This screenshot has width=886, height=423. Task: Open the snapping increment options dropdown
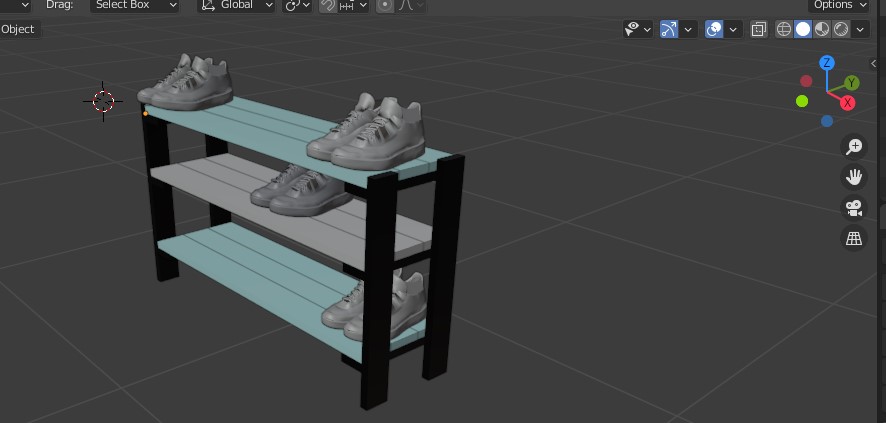pos(353,5)
